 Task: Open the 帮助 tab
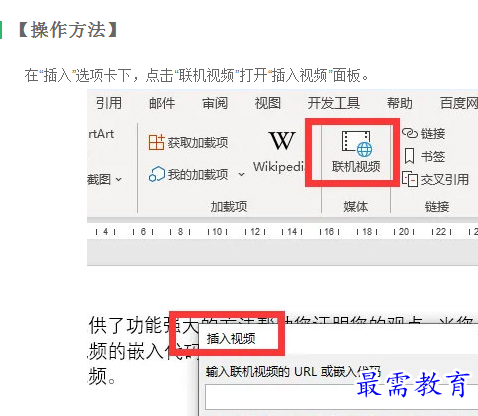click(400, 103)
